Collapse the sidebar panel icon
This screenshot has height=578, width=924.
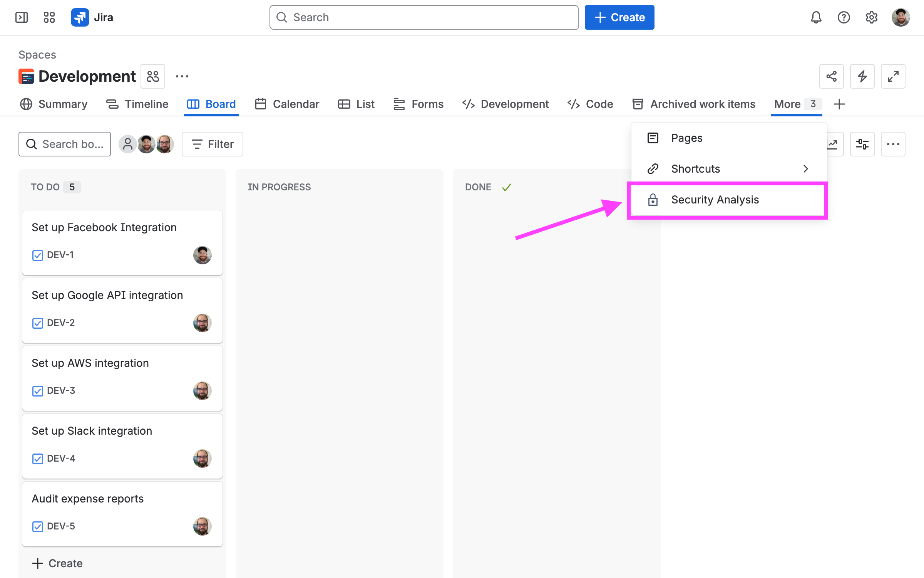pyautogui.click(x=22, y=17)
